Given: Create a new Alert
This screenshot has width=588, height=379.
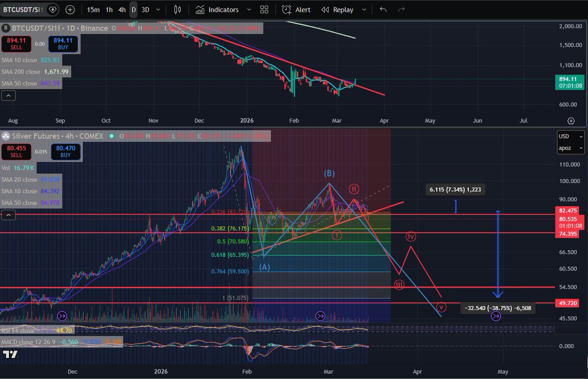Looking at the screenshot, I should 296,9.
